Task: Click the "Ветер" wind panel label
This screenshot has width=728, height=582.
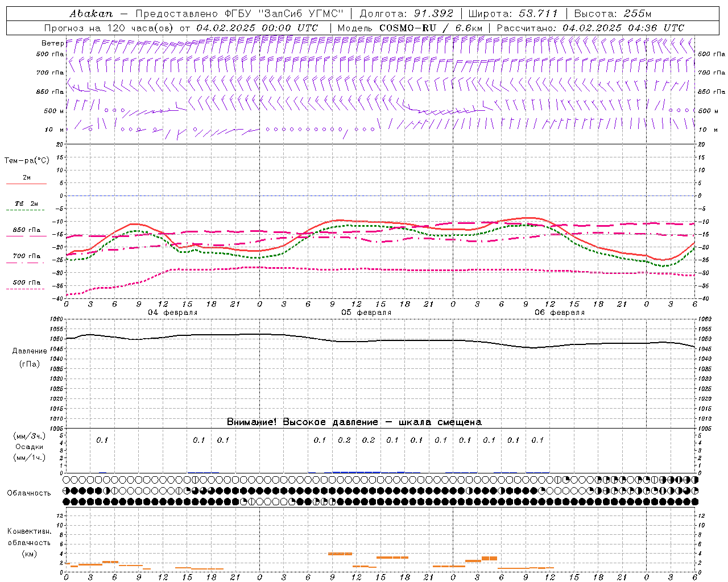Action: point(52,43)
